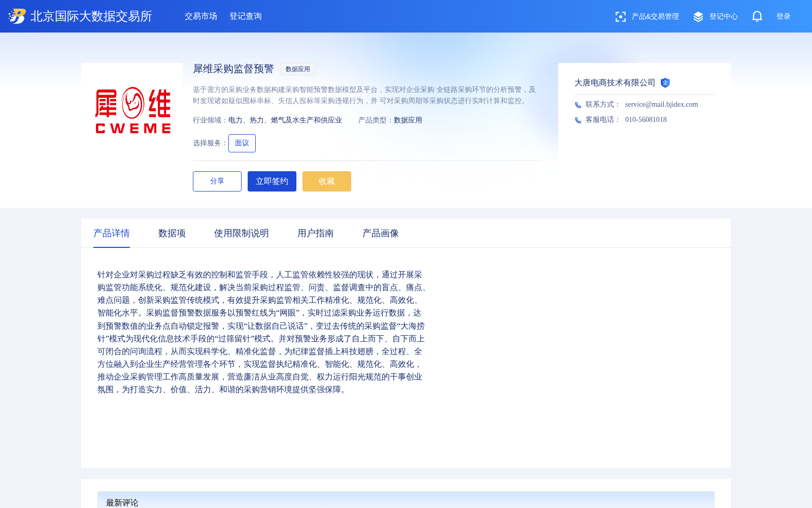This screenshot has width=812, height=508.
Task: Click the industry value 电力、热力、燃气及水生产和供应业
Action: coord(285,120)
